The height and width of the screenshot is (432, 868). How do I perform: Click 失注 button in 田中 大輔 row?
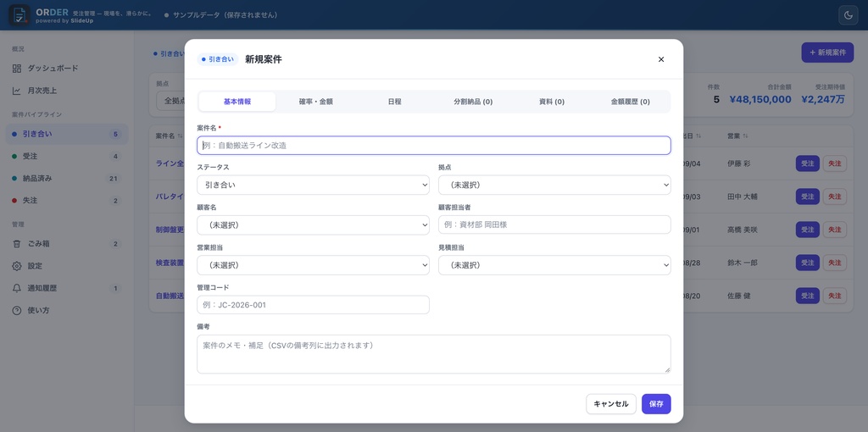click(x=835, y=197)
